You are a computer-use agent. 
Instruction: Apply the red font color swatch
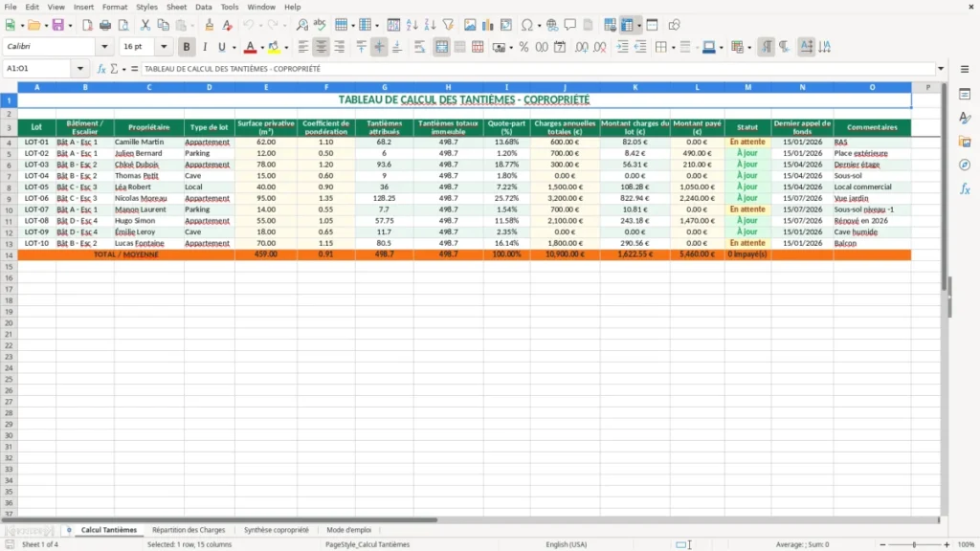[250, 47]
